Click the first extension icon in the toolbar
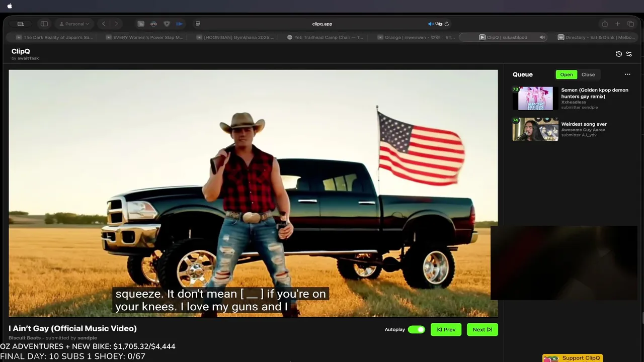This screenshot has height=362, width=644. click(141, 24)
